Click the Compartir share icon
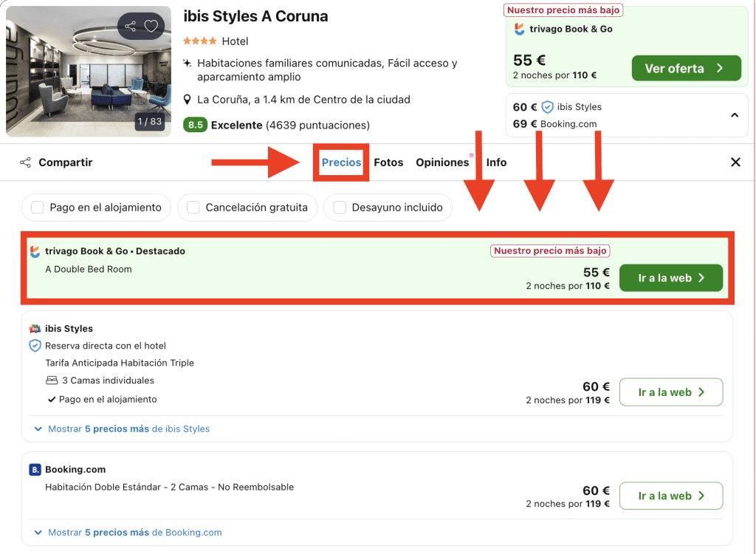The image size is (756, 554). click(25, 163)
